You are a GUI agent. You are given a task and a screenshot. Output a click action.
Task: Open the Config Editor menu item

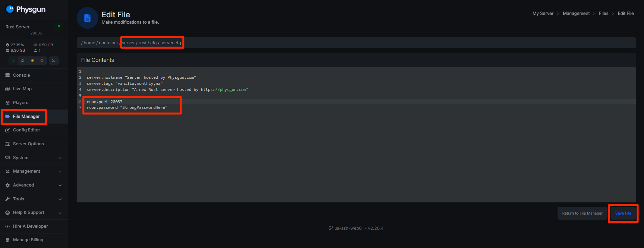point(26,130)
